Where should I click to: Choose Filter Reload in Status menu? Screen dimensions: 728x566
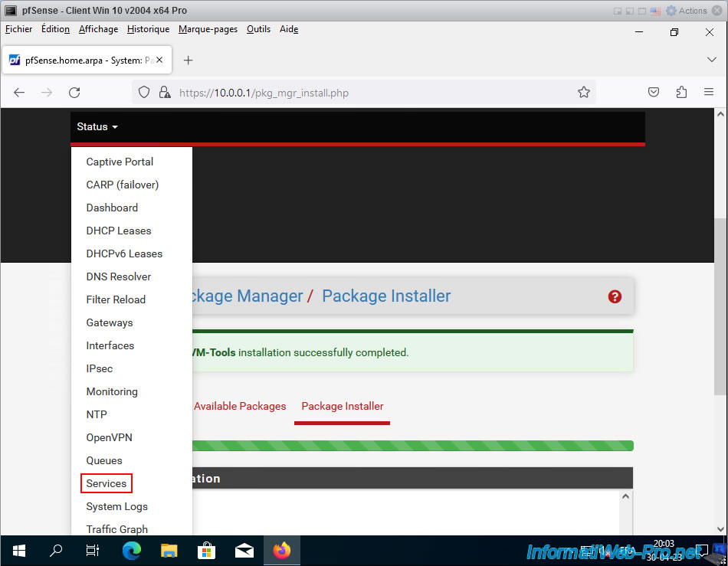[116, 299]
